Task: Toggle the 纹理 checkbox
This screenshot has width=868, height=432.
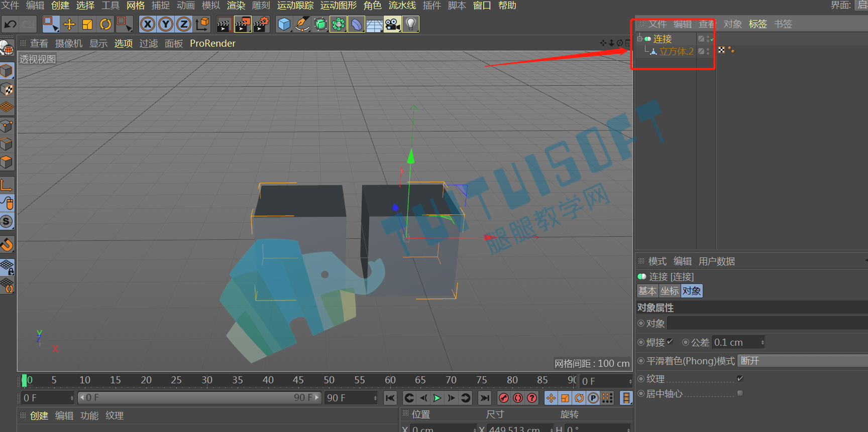Action: [740, 378]
